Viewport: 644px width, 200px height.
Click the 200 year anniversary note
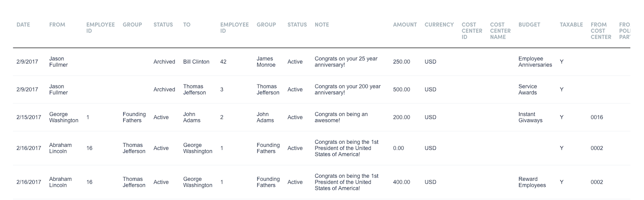point(347,90)
